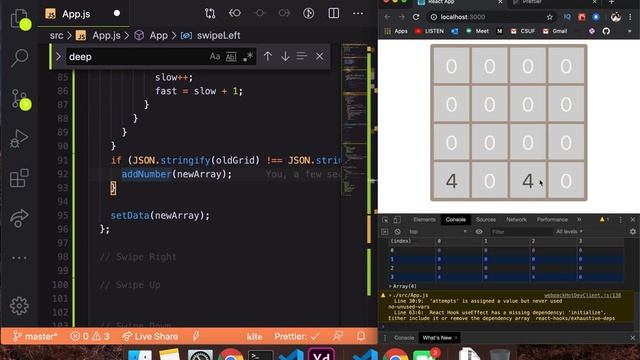
Task: Open the DevTools Performance tab
Action: coord(552,220)
